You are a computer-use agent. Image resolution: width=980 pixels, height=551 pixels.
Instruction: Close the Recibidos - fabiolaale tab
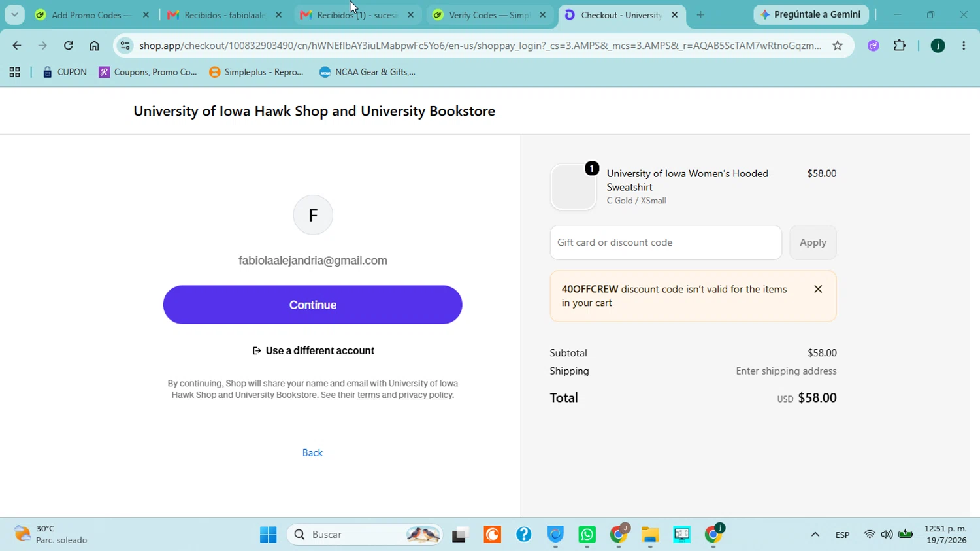278,15
